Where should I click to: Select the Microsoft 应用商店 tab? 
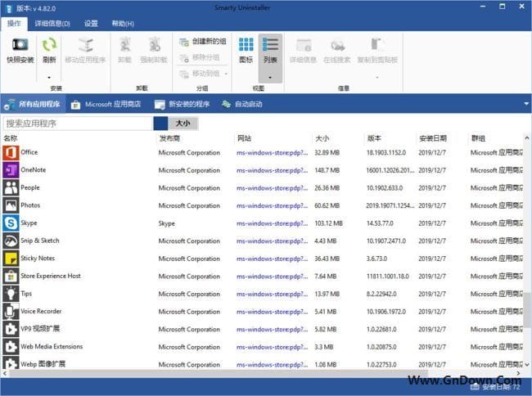tap(106, 105)
